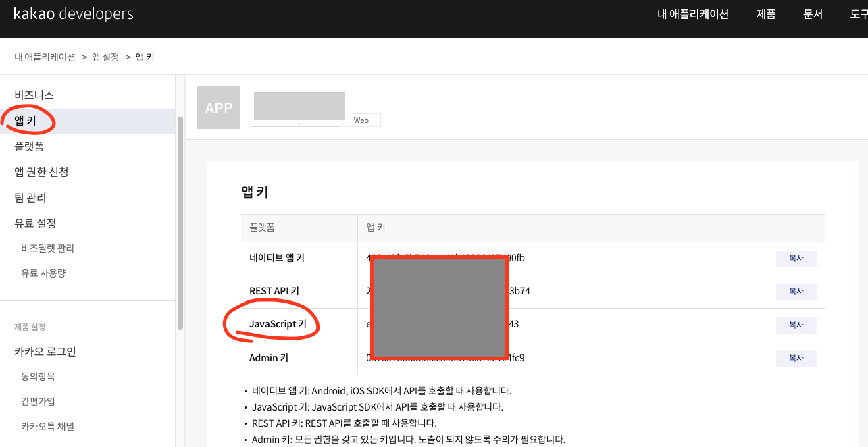Select 비즈니스 in the sidebar
The height and width of the screenshot is (447, 868).
click(34, 95)
